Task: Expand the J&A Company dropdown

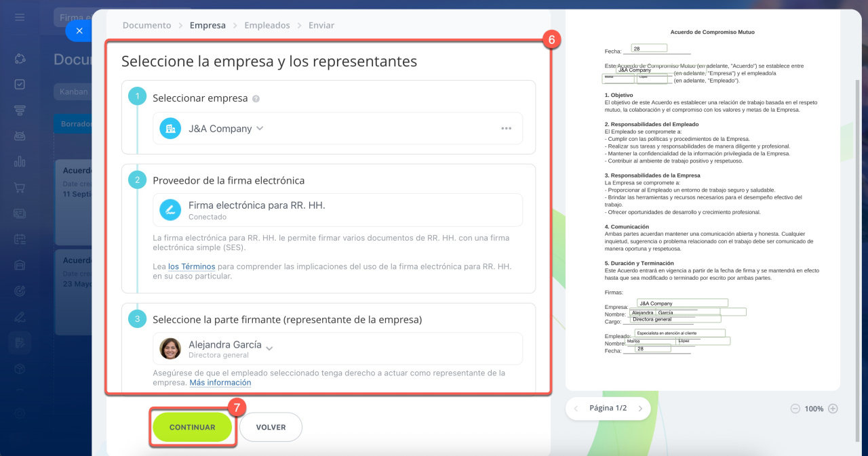Action: [260, 129]
